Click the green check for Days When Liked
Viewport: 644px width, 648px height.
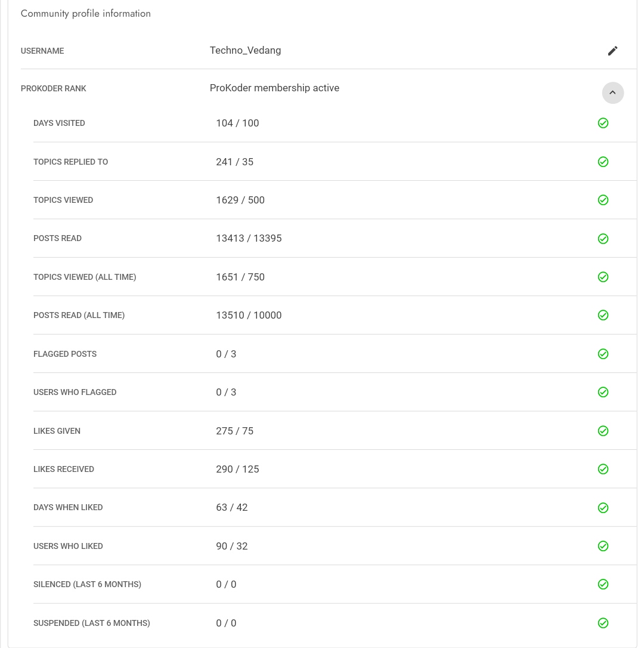point(603,508)
